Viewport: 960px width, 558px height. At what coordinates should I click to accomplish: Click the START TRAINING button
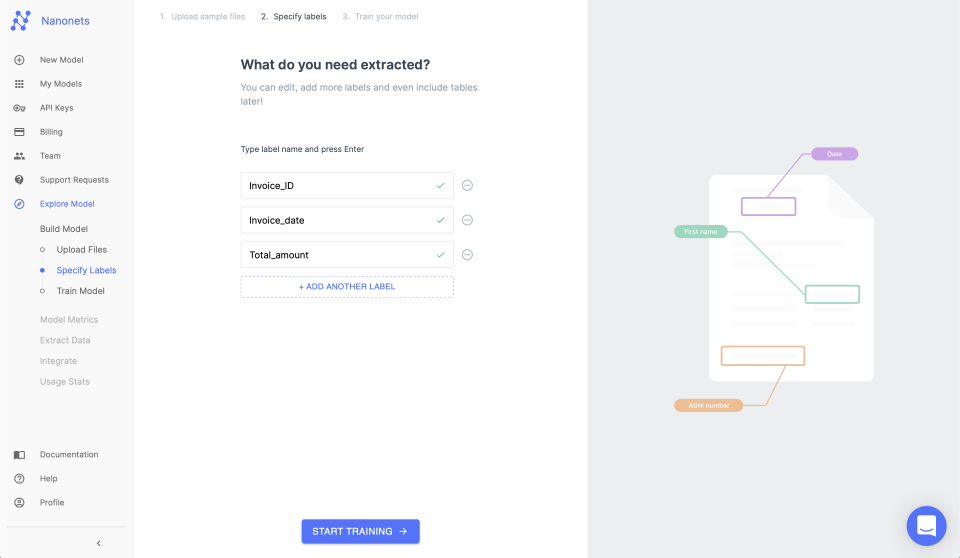[360, 531]
